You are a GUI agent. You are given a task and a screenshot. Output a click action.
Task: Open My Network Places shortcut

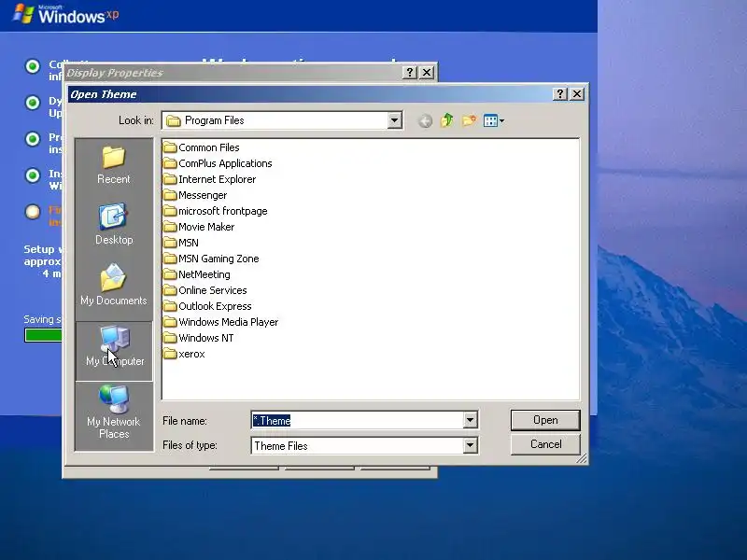[x=113, y=413]
